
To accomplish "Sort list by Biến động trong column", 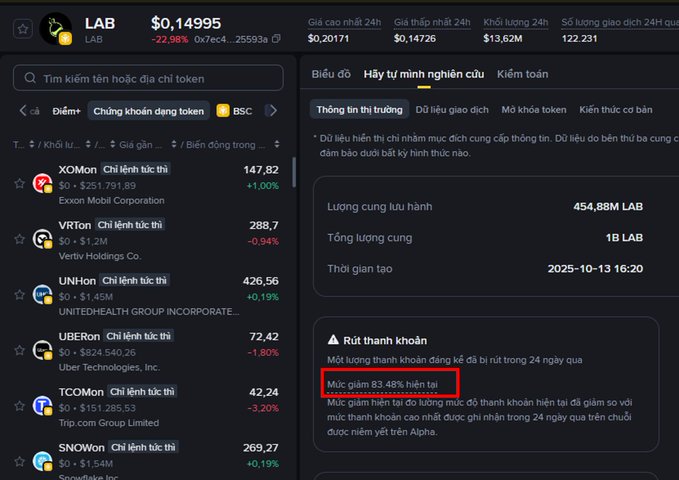I will pyautogui.click(x=277, y=144).
